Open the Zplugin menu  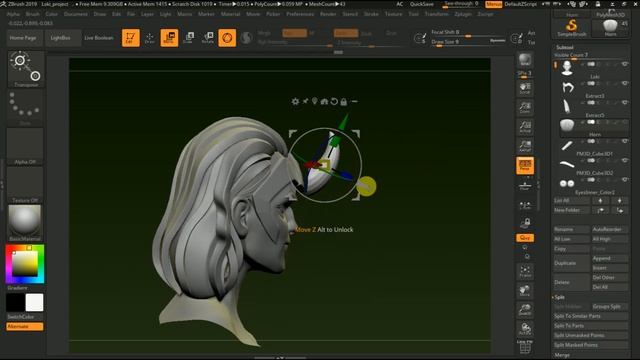pos(463,14)
